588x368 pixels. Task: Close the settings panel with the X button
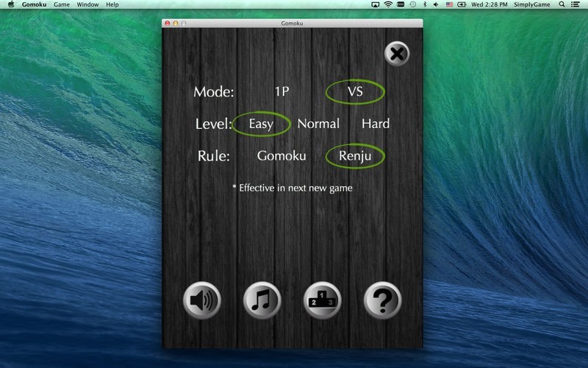[x=396, y=54]
